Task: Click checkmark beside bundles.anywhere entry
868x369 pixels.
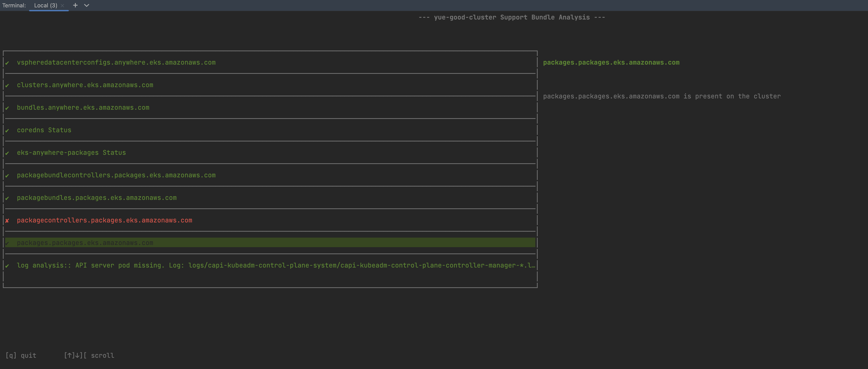Action: (7, 108)
